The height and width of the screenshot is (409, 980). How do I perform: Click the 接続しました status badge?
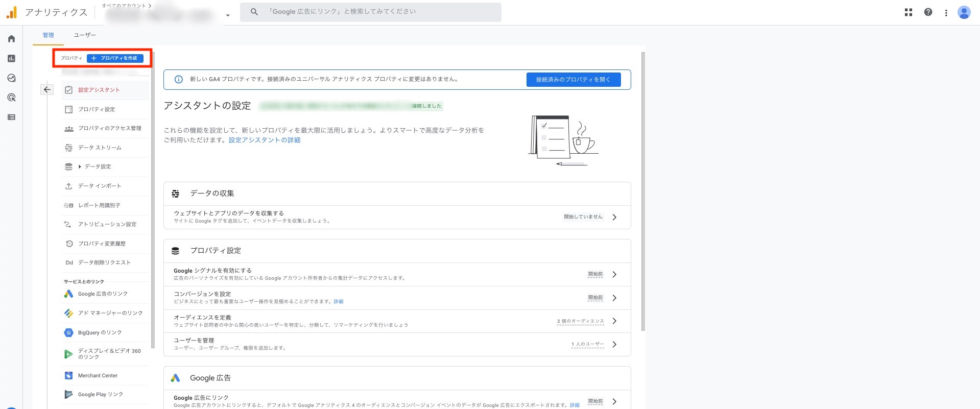tap(427, 106)
